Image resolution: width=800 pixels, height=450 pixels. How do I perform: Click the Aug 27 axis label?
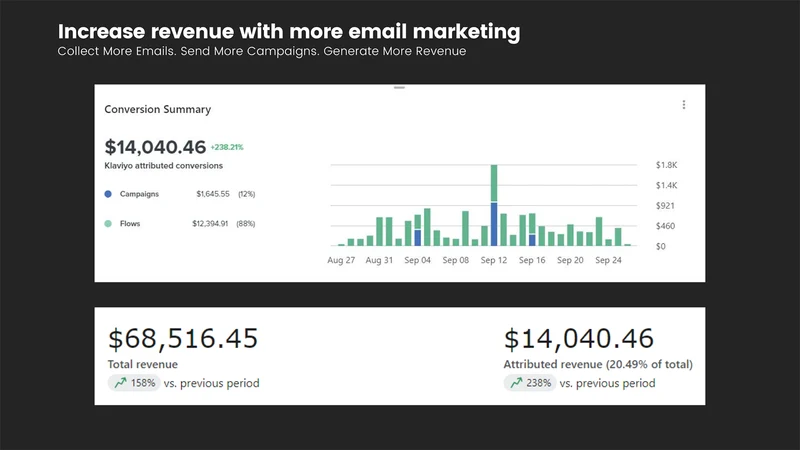pos(341,260)
